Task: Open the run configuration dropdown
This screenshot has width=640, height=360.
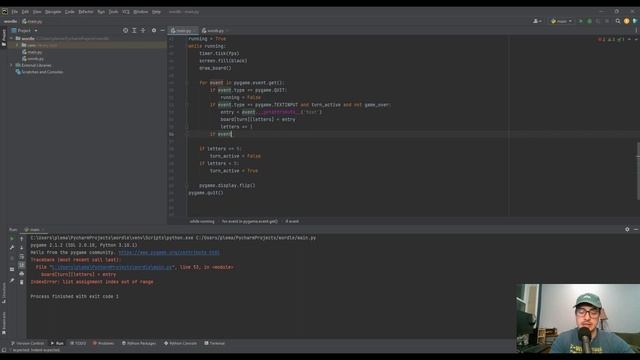Action: pos(562,21)
